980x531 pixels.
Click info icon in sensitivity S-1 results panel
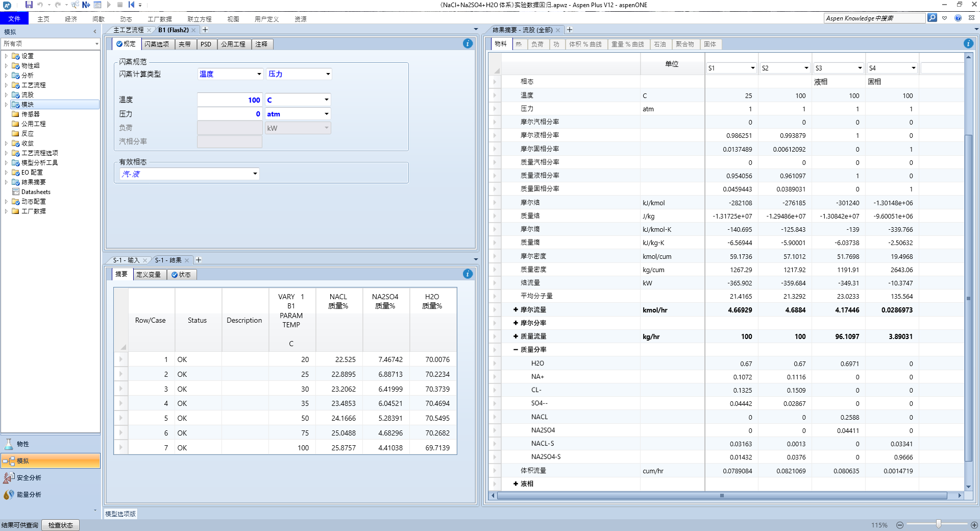[468, 274]
